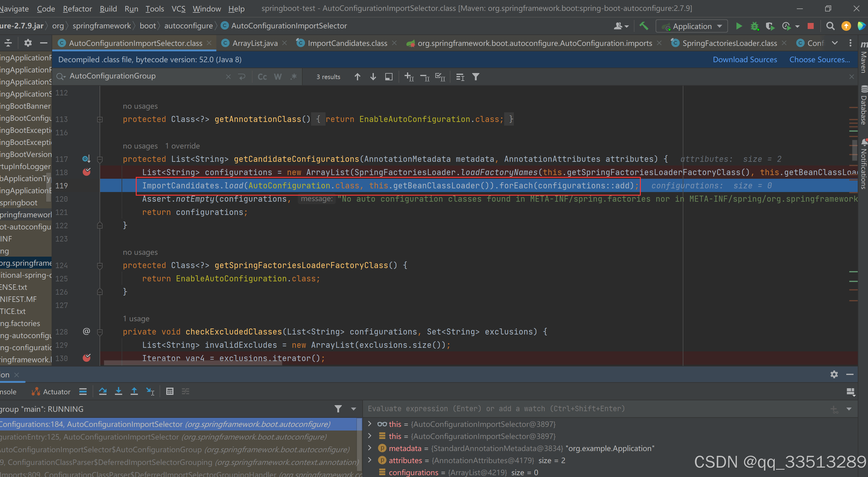Open the Refactor menu
This screenshot has width=868, height=477.
[77, 9]
